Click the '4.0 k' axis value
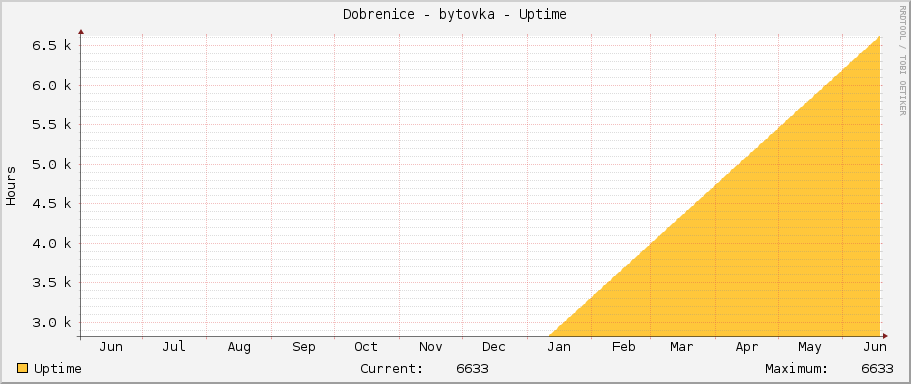911x384 pixels. pos(51,243)
